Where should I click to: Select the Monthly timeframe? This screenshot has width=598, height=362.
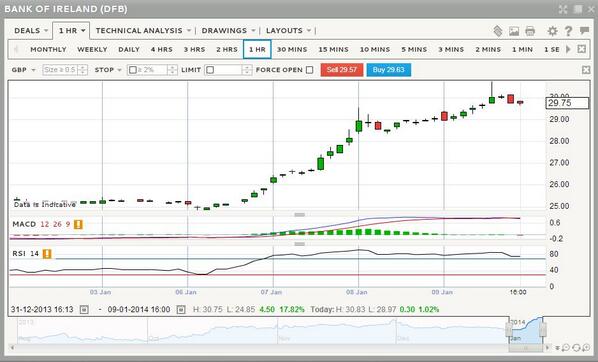(x=48, y=49)
